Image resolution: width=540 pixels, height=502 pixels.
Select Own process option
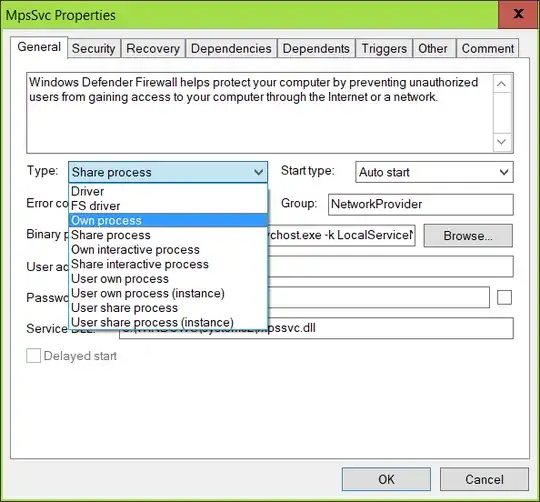(x=168, y=220)
